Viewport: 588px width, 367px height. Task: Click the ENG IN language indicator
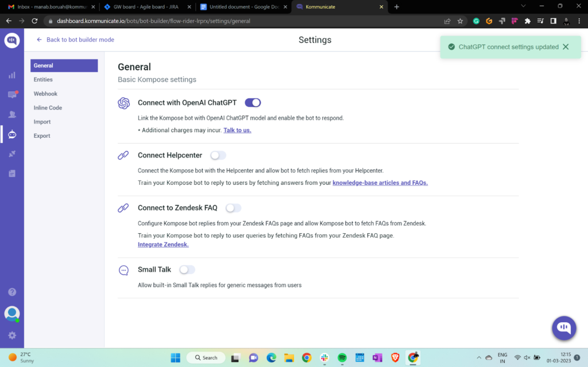502,358
